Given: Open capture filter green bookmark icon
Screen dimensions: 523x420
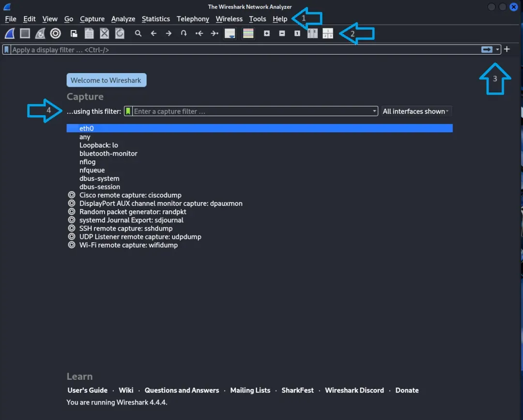Looking at the screenshot, I should [x=128, y=111].
